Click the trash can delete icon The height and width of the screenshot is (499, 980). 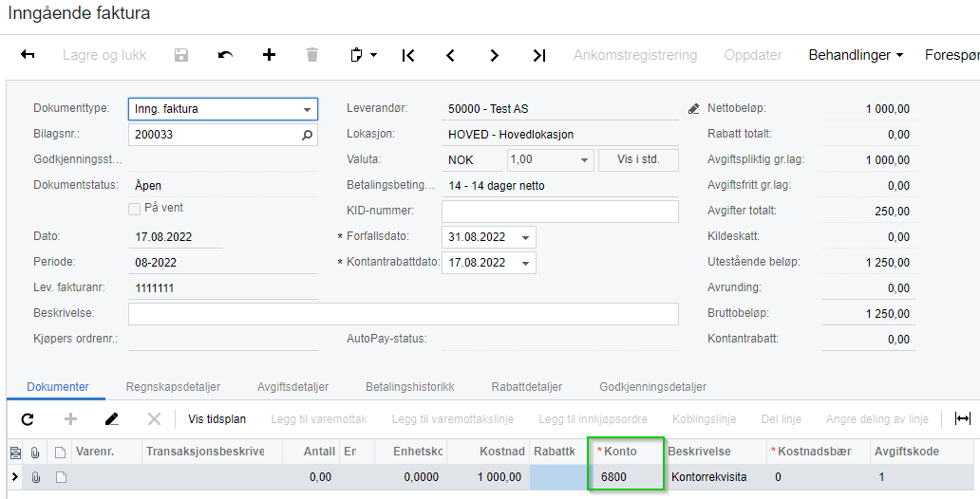312,55
